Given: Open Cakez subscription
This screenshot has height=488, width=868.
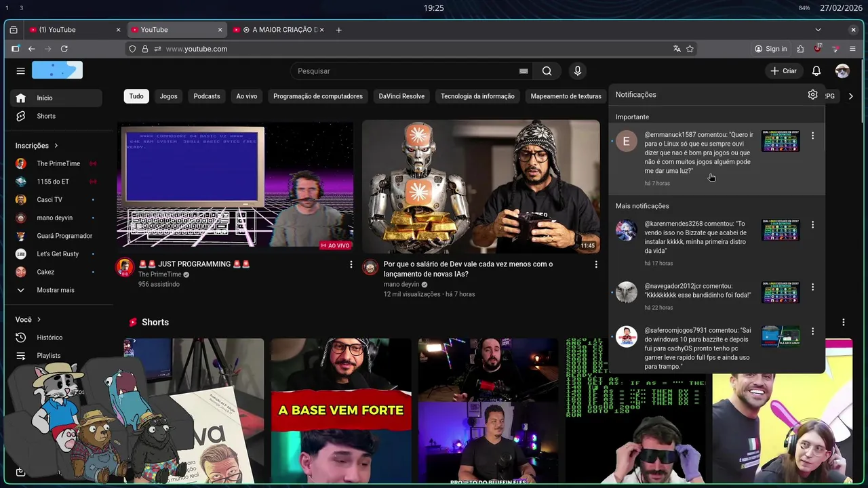Looking at the screenshot, I should (x=56, y=272).
